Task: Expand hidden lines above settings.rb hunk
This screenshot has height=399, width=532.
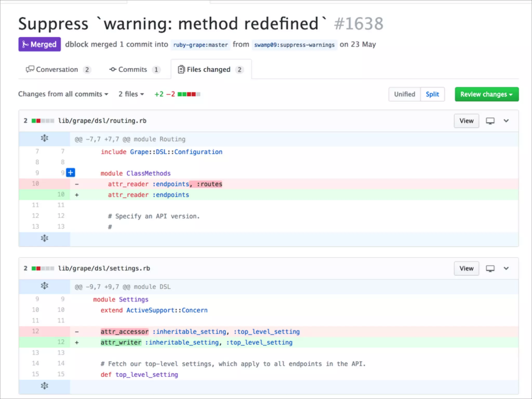Action: [x=44, y=286]
